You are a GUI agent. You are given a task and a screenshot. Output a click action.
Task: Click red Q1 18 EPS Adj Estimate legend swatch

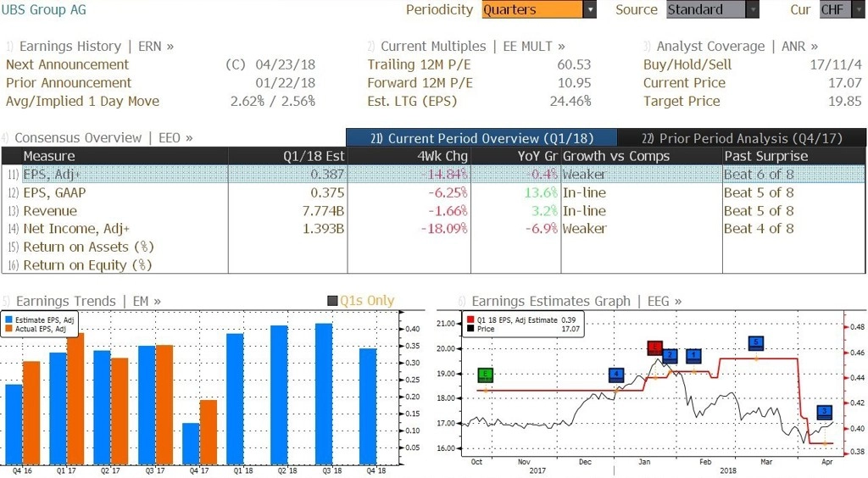click(470, 320)
